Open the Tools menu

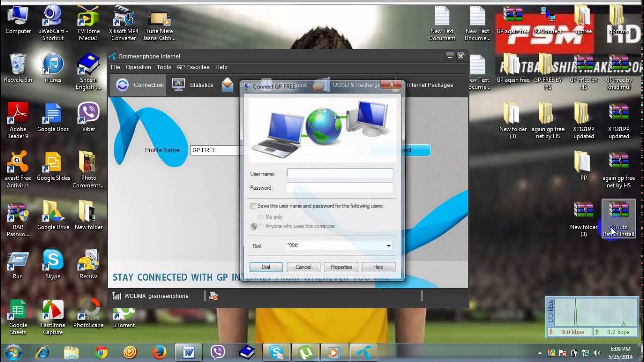[x=164, y=67]
